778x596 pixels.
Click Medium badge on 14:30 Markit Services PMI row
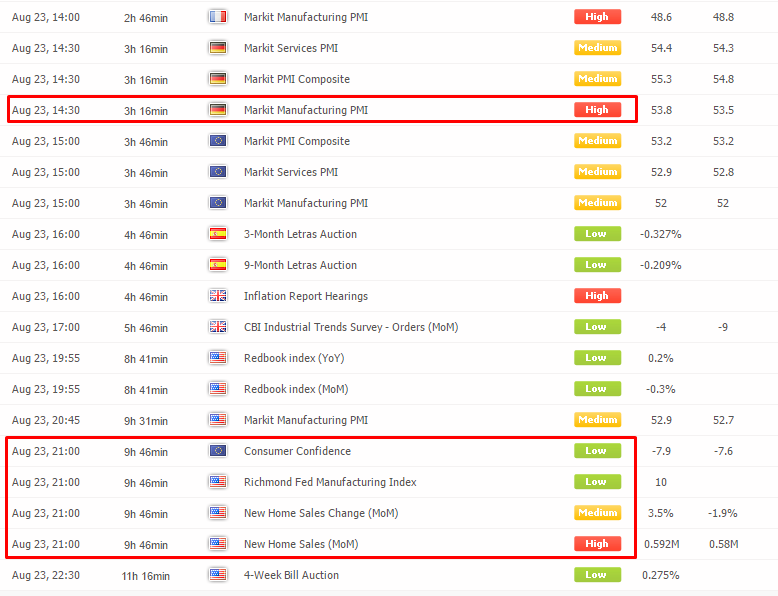(597, 48)
